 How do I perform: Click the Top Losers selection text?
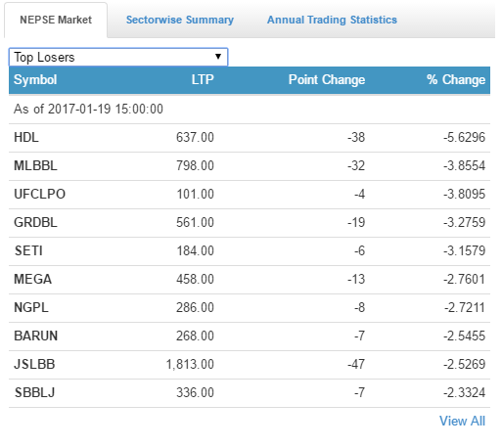tap(44, 58)
